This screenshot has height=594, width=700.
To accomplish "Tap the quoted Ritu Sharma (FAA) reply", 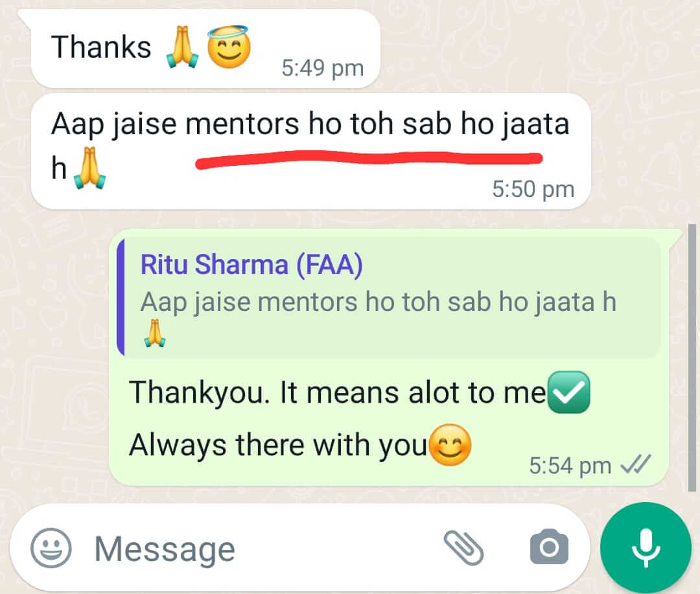I will pyautogui.click(x=388, y=298).
